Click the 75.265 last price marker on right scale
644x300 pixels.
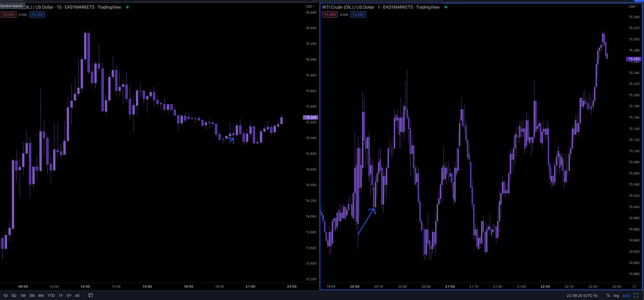click(634, 59)
